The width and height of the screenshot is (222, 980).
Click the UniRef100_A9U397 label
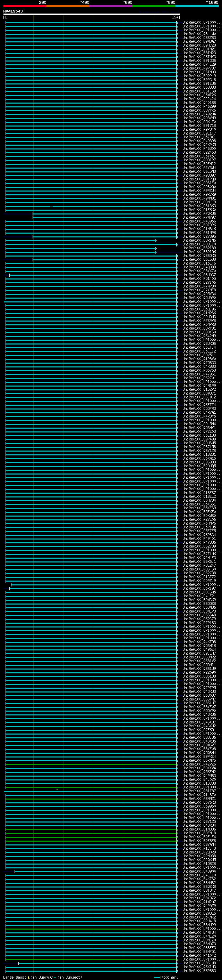(x=199, y=175)
